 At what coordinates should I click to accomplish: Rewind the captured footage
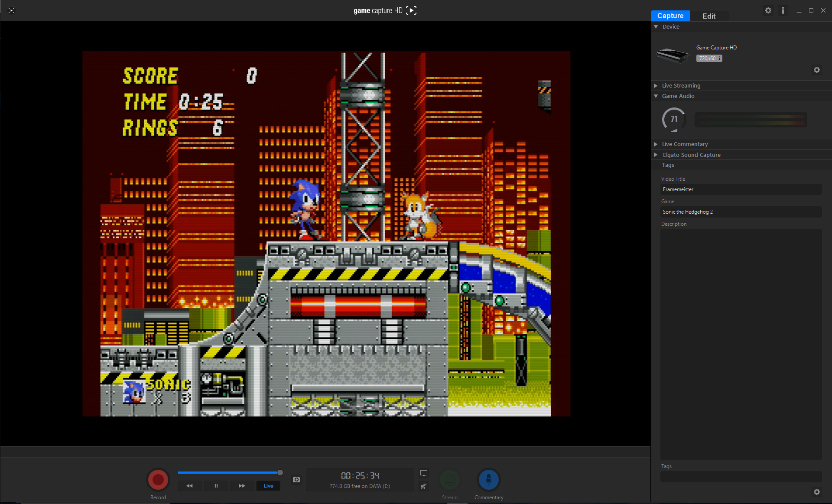click(x=189, y=486)
